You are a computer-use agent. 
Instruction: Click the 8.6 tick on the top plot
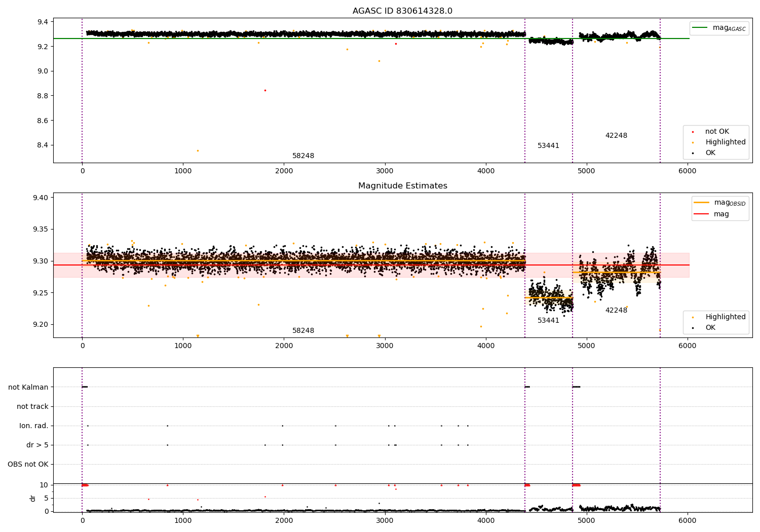(x=43, y=121)
